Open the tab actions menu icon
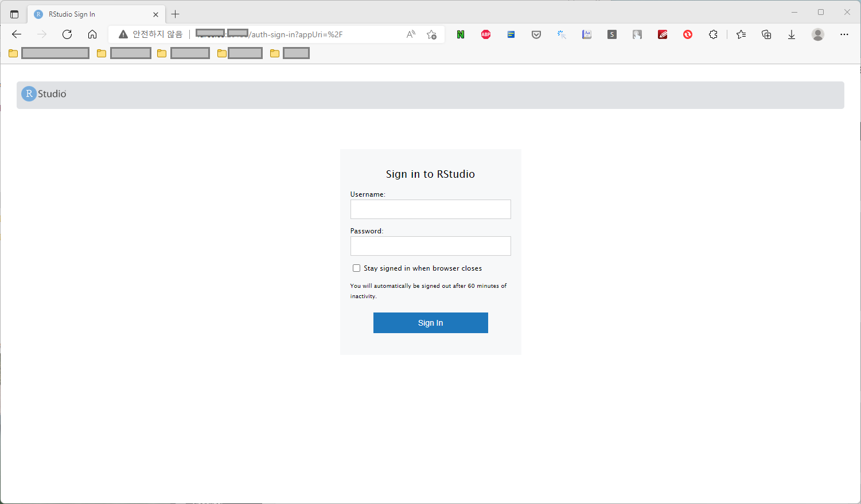Image resolution: width=861 pixels, height=504 pixels. [x=14, y=14]
